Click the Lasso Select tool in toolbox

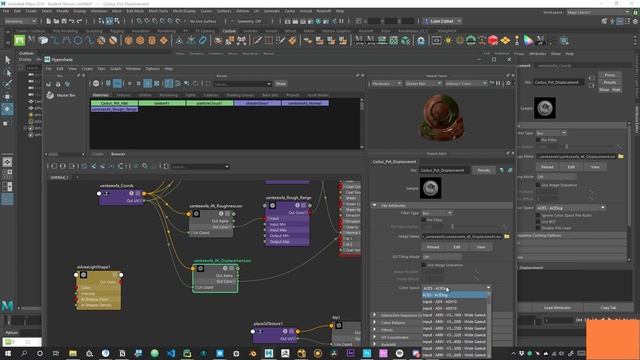coord(7,73)
